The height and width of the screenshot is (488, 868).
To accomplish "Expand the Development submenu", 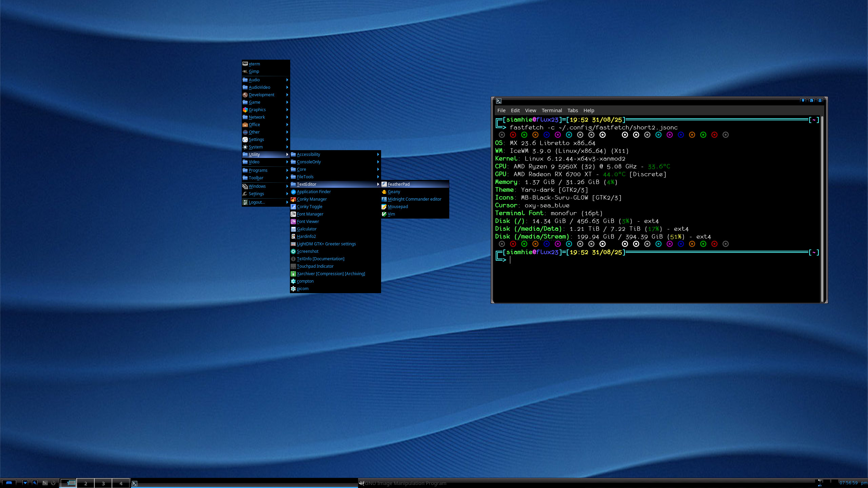I will pyautogui.click(x=266, y=95).
